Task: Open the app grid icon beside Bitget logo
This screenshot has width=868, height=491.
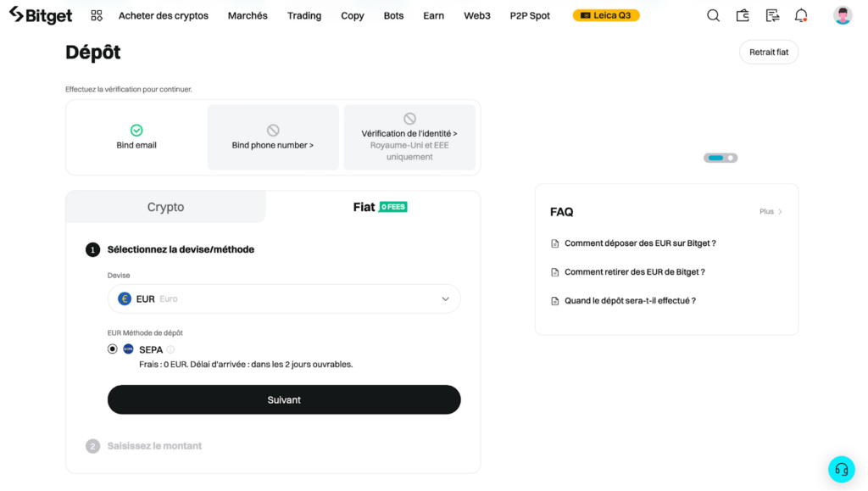Action: (96, 14)
